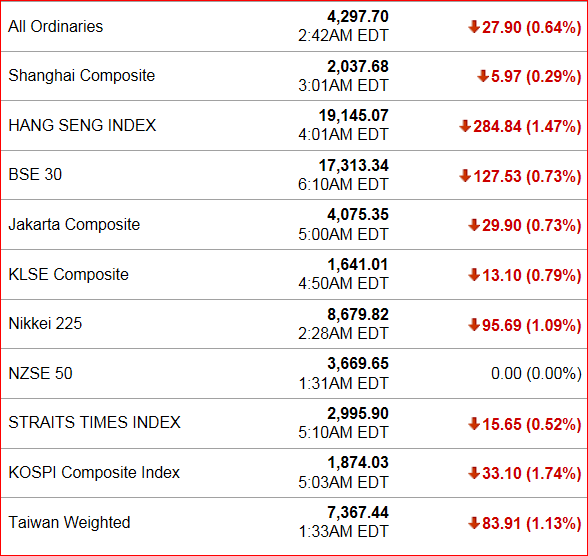
Task: Click the KOSPI value 1,874.03
Action: pyautogui.click(x=358, y=463)
